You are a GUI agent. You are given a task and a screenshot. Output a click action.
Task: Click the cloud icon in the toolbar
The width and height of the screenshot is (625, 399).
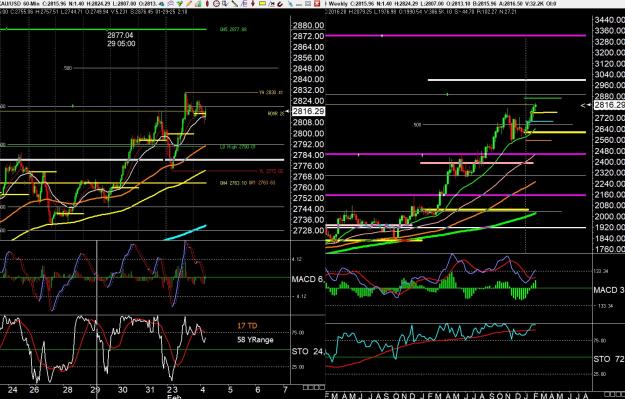tap(162, 4)
